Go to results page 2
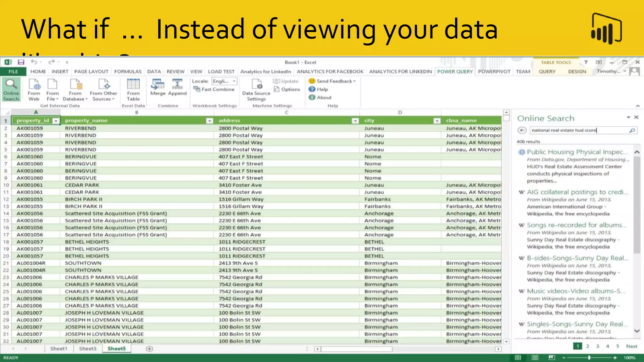 (x=587, y=346)
